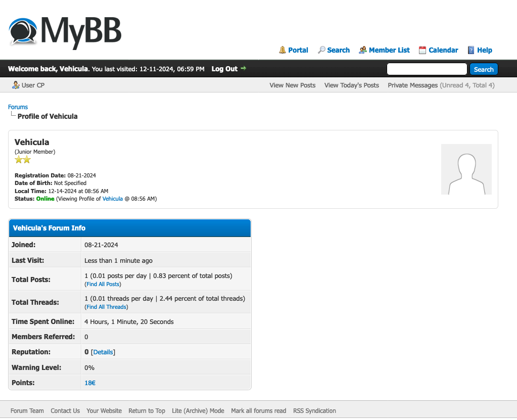Open Private Messages inbox
This screenshot has height=420, width=517.
412,85
